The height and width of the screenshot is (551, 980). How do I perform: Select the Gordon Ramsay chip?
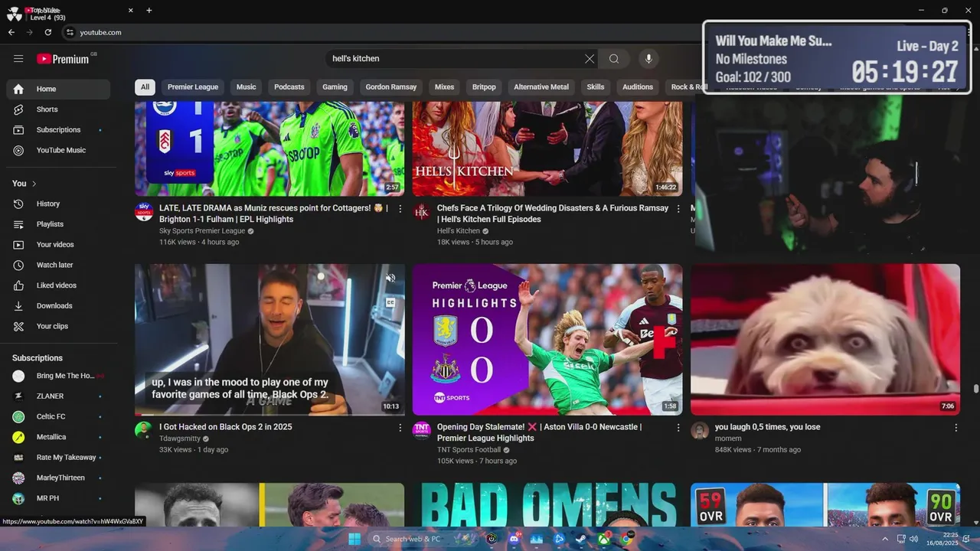391,87
